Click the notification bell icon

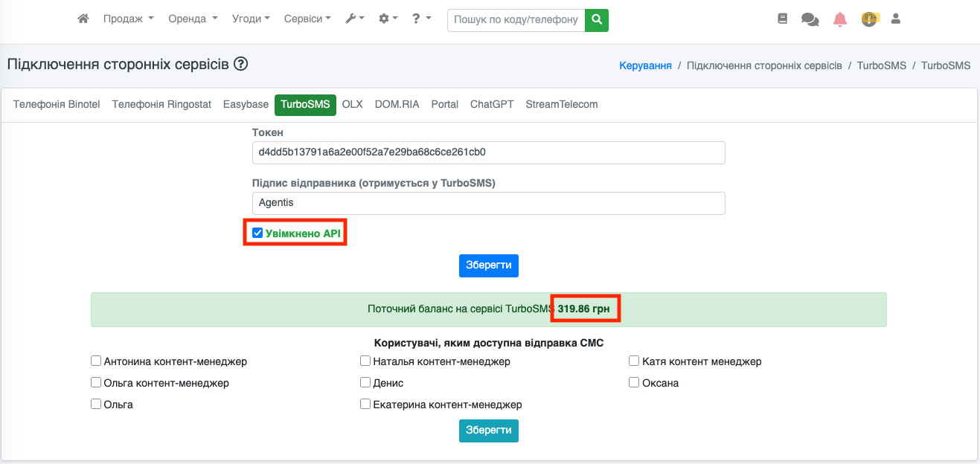pyautogui.click(x=840, y=19)
